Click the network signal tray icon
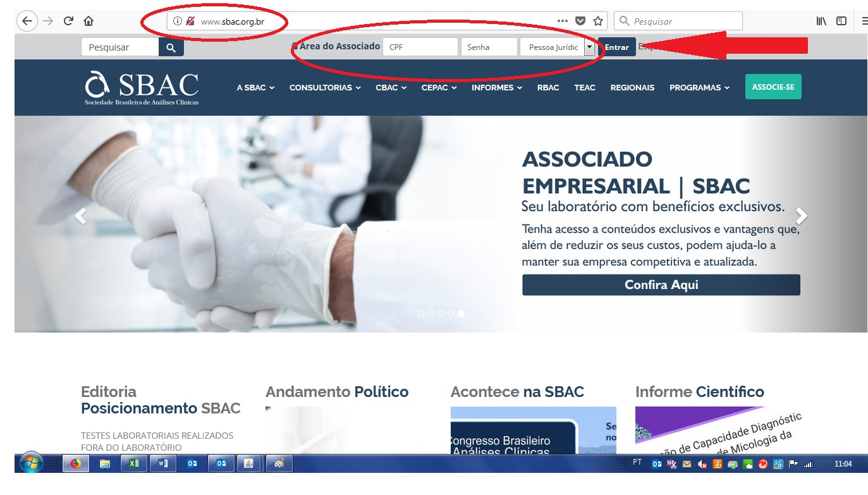Screen dimensions: 868x495 pos(808,464)
